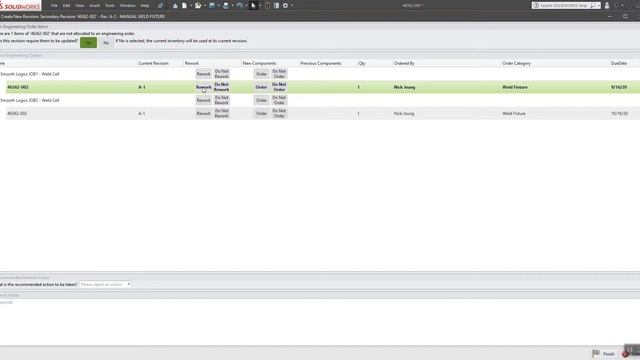
Task: Click Do Not Rework in last row
Action: [222, 113]
